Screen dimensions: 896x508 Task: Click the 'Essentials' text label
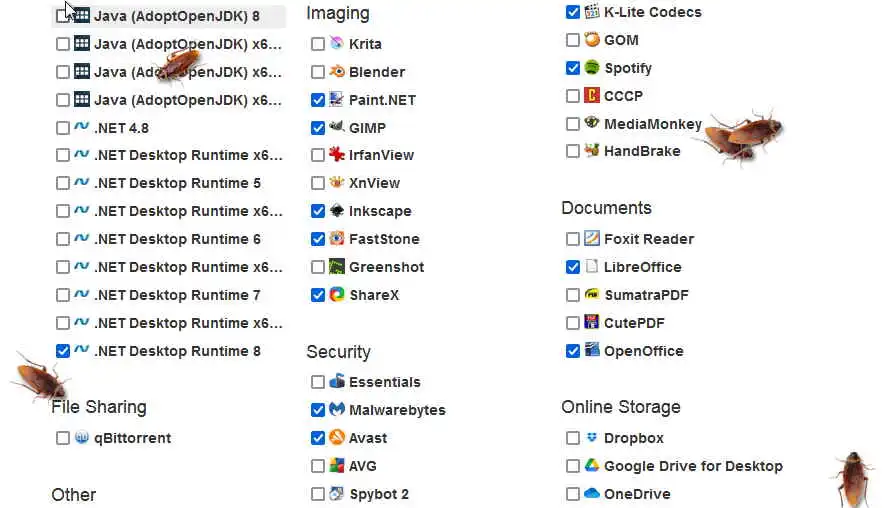pyautogui.click(x=385, y=382)
